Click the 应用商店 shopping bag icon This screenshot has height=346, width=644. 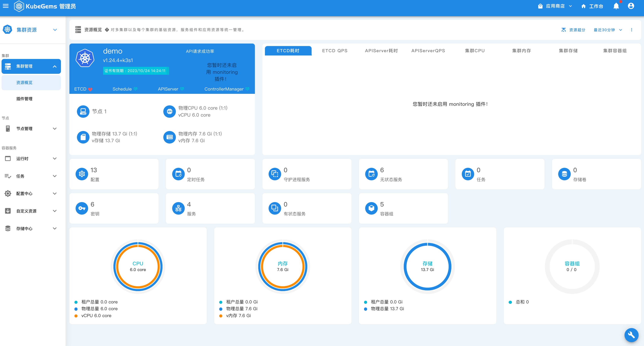pos(540,6)
